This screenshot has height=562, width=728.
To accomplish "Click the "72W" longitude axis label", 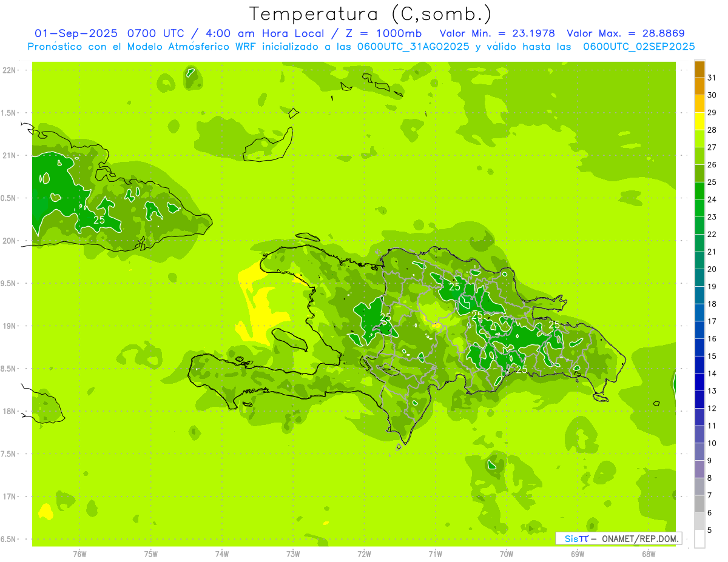I will [364, 554].
